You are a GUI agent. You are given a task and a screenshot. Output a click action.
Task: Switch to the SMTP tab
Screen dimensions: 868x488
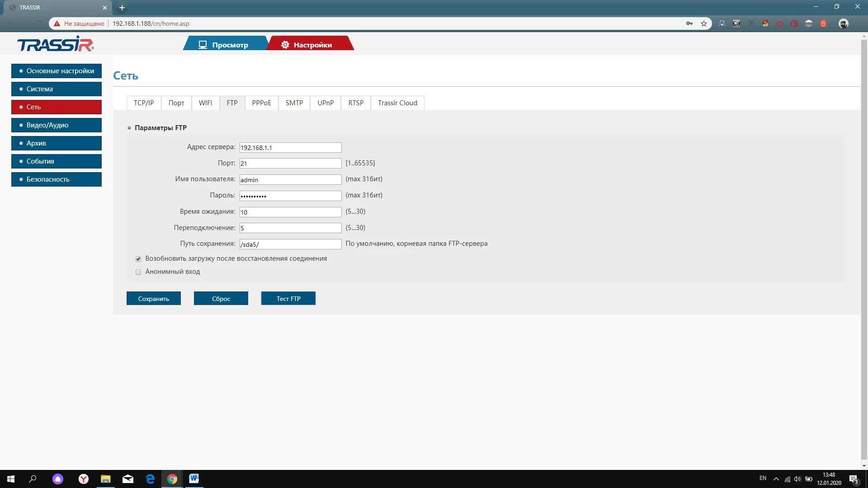tap(294, 103)
